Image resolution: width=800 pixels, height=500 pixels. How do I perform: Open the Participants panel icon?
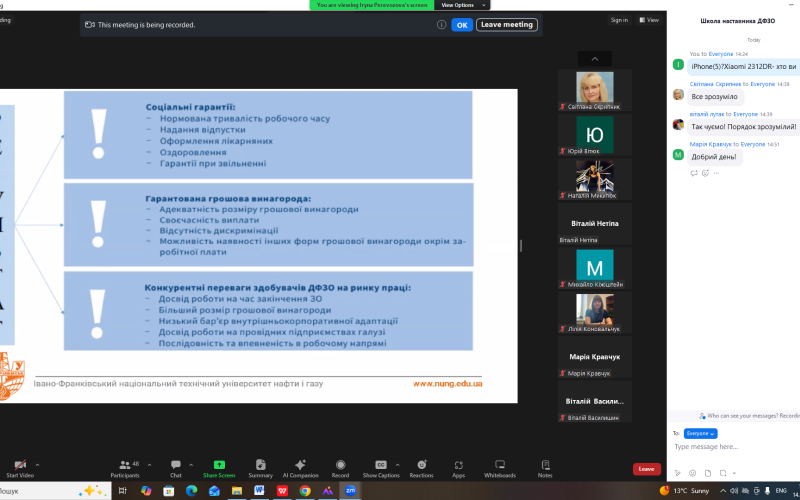[x=125, y=465]
